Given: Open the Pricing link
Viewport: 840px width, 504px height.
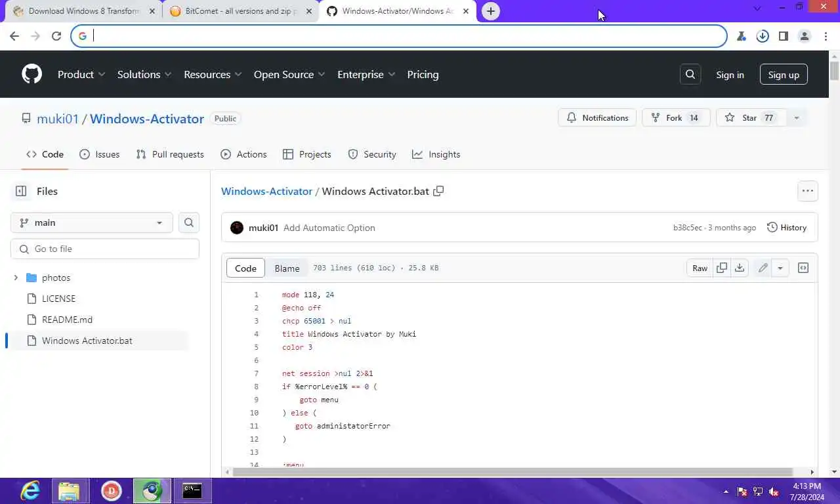Looking at the screenshot, I should pyautogui.click(x=423, y=74).
